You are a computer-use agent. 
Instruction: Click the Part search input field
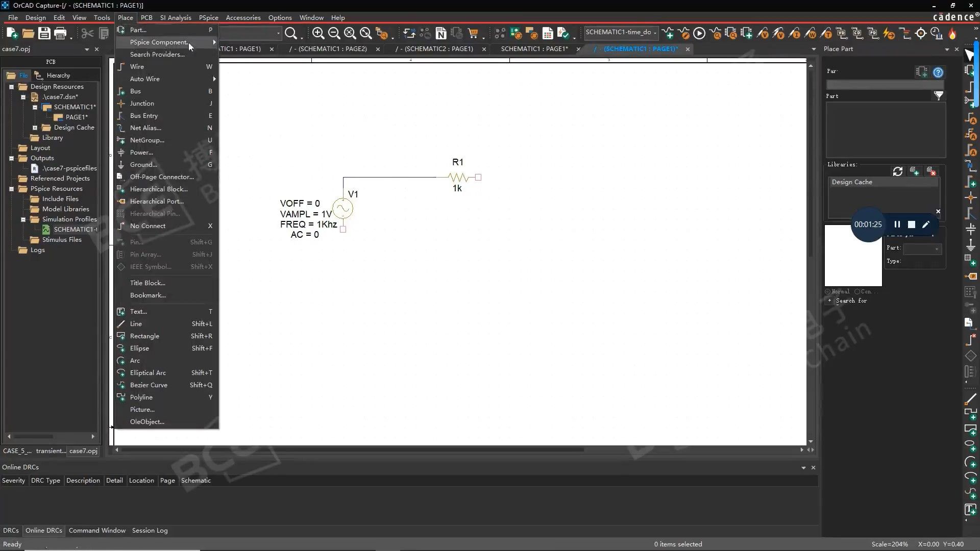(885, 84)
